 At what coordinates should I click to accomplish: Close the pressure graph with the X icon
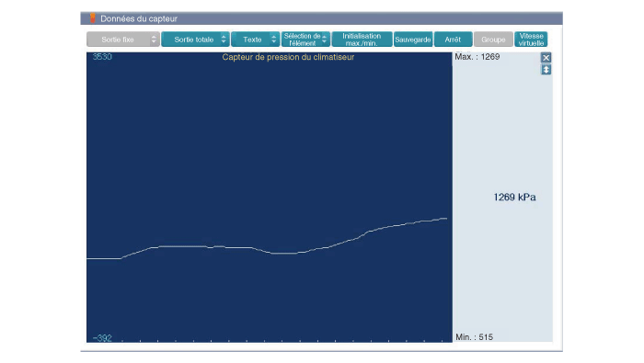546,57
